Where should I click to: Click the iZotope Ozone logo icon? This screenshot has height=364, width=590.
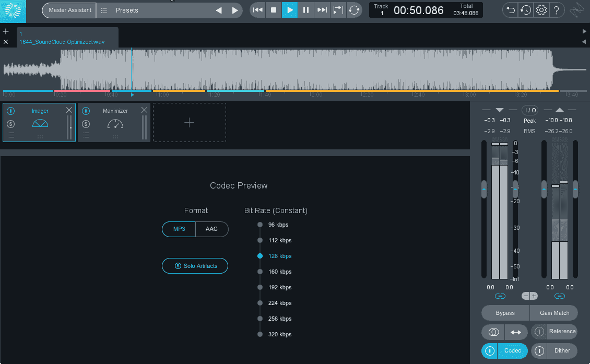13,11
